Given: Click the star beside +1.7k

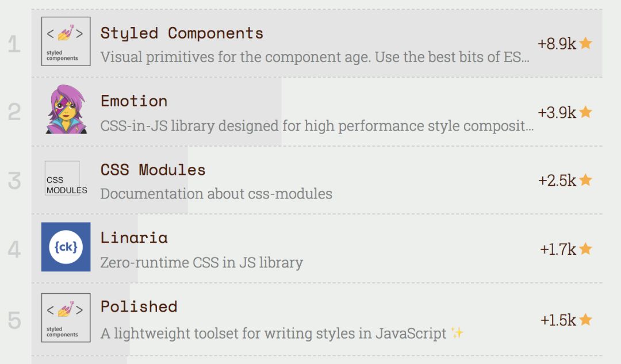Looking at the screenshot, I should click(x=585, y=248).
